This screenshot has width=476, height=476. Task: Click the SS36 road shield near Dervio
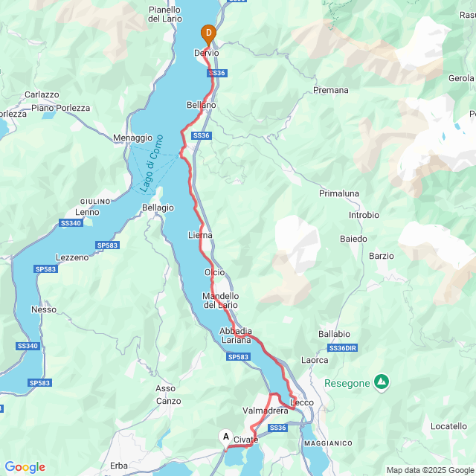(217, 73)
